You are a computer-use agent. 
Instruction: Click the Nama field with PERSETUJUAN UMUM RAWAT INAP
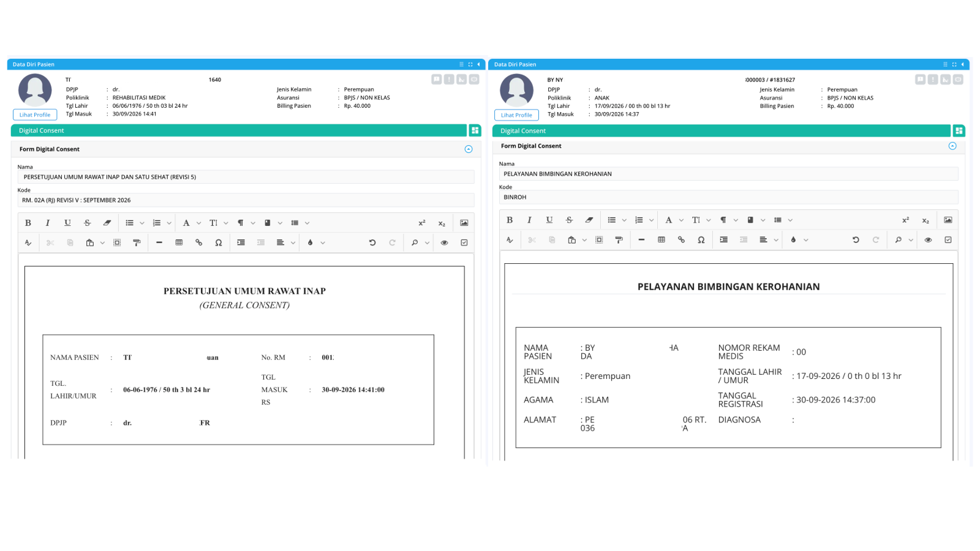pyautogui.click(x=246, y=177)
